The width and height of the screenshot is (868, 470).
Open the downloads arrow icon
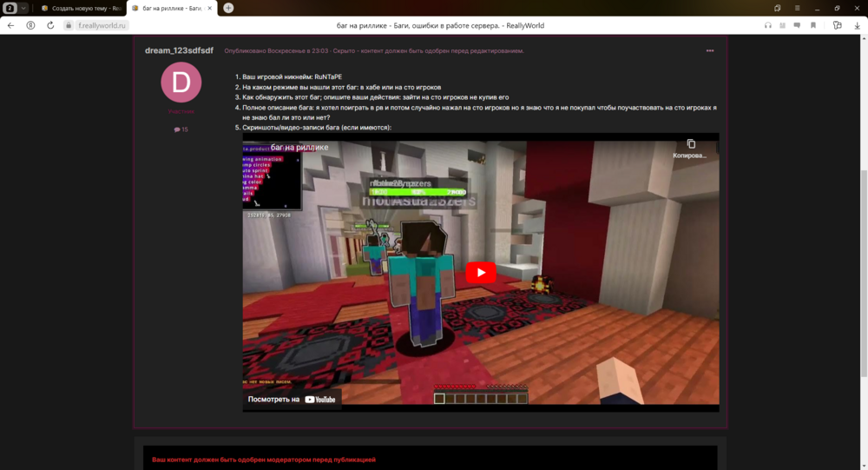point(857,25)
